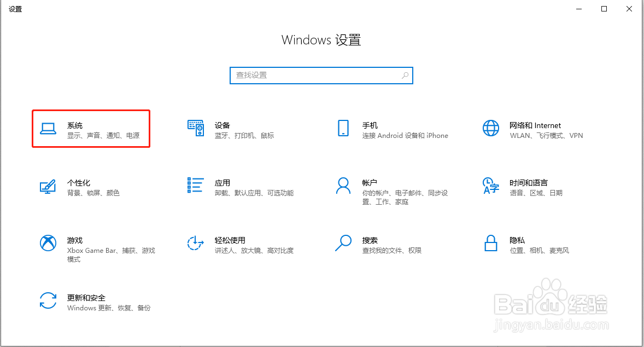The height and width of the screenshot is (347, 644).
Task: Minimize the Settings window
Action: tap(578, 9)
